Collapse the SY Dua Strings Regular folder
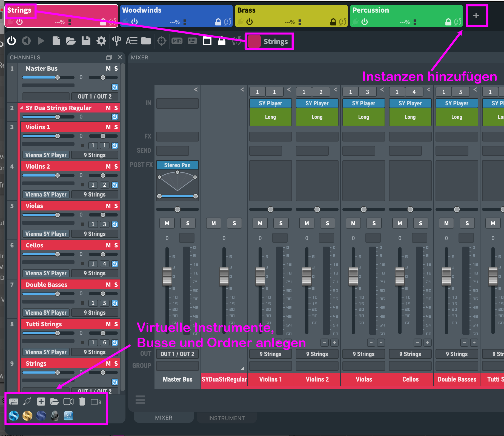Screen dimensions: 504x436 pyautogui.click(x=21, y=108)
